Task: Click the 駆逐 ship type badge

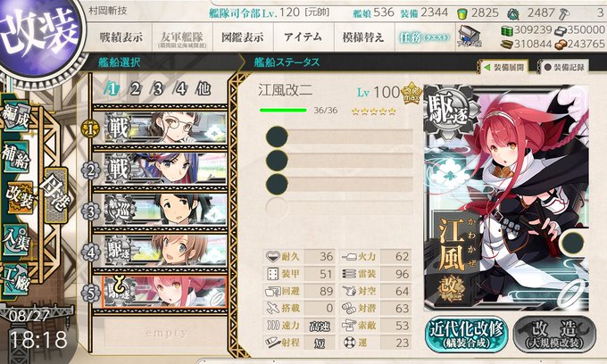Action: pos(449,110)
